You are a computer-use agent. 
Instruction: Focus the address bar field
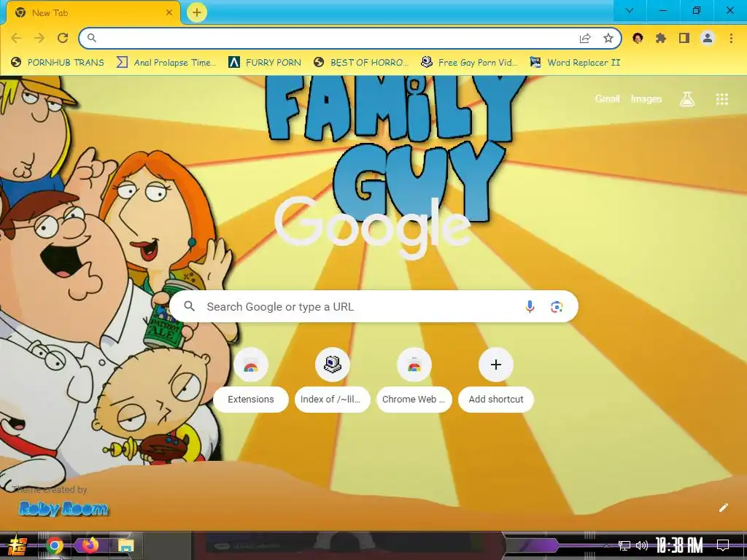[350, 38]
